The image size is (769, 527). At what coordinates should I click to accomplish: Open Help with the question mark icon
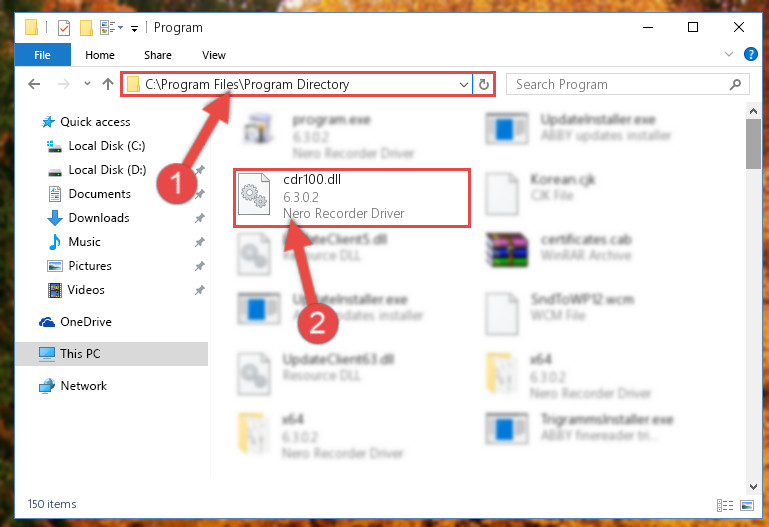click(x=750, y=54)
